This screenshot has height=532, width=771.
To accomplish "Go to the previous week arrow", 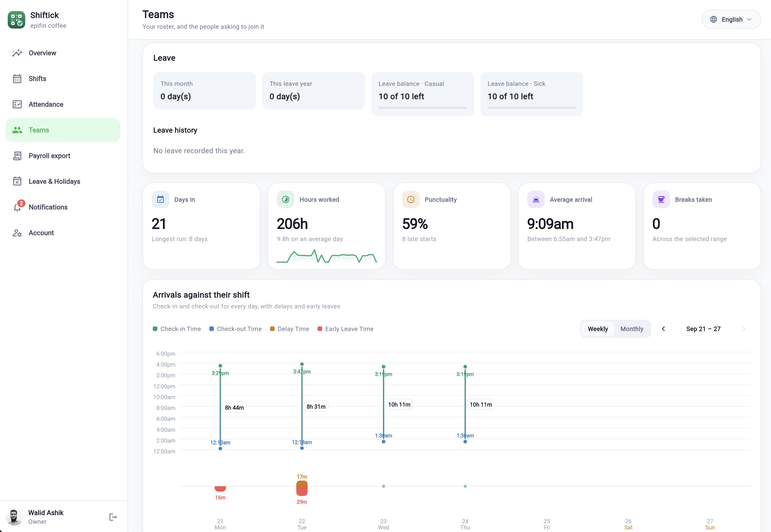I will (663, 329).
